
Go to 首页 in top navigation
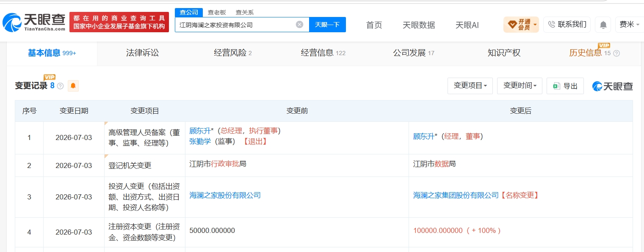(x=374, y=25)
